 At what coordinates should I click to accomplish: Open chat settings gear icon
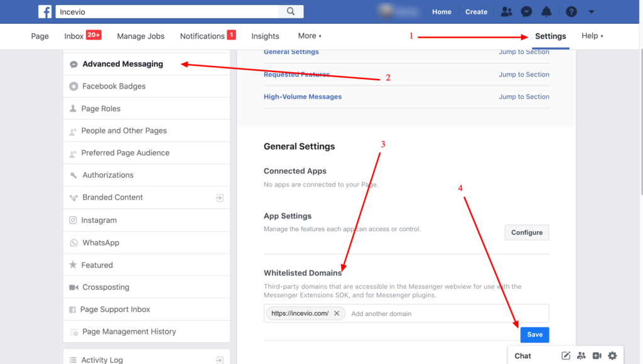tap(612, 356)
